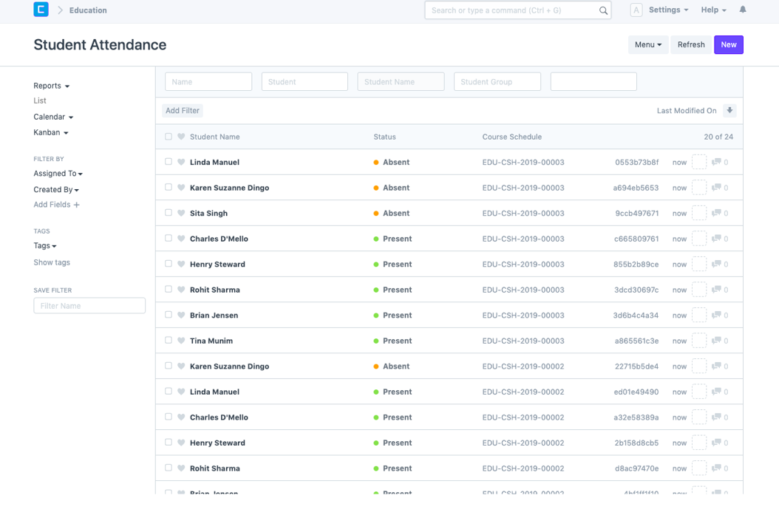Check the Linda Manuel 0553b73b8f row
The image size is (779, 532).
coord(169,161)
